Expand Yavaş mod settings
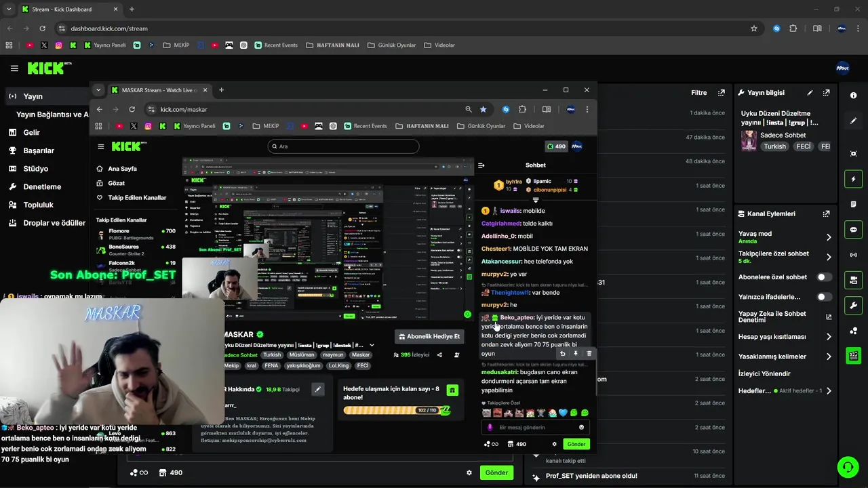868x488 pixels. pyautogui.click(x=829, y=237)
